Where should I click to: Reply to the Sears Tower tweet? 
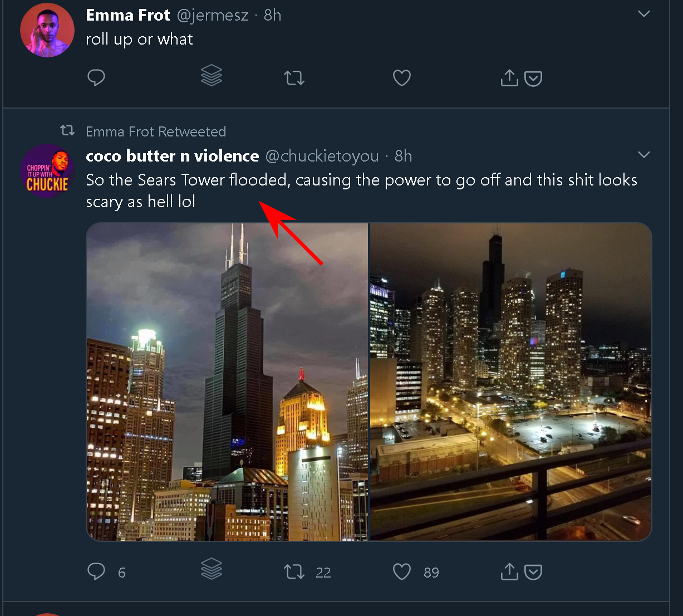click(x=96, y=571)
